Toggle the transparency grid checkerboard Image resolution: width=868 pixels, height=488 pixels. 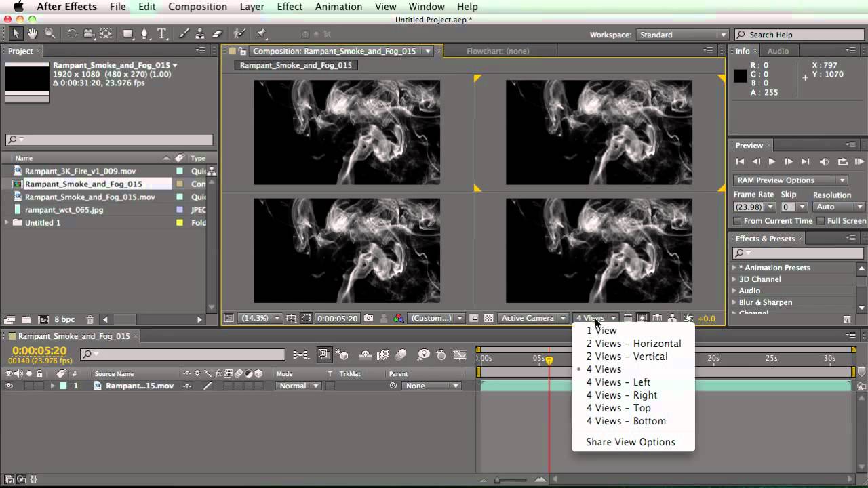click(488, 318)
